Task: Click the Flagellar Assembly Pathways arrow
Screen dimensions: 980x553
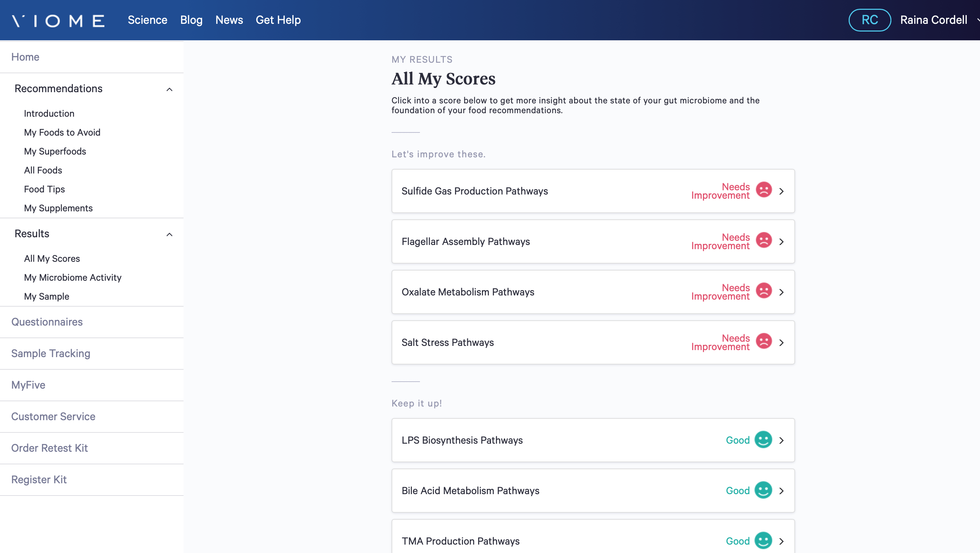Action: tap(781, 241)
